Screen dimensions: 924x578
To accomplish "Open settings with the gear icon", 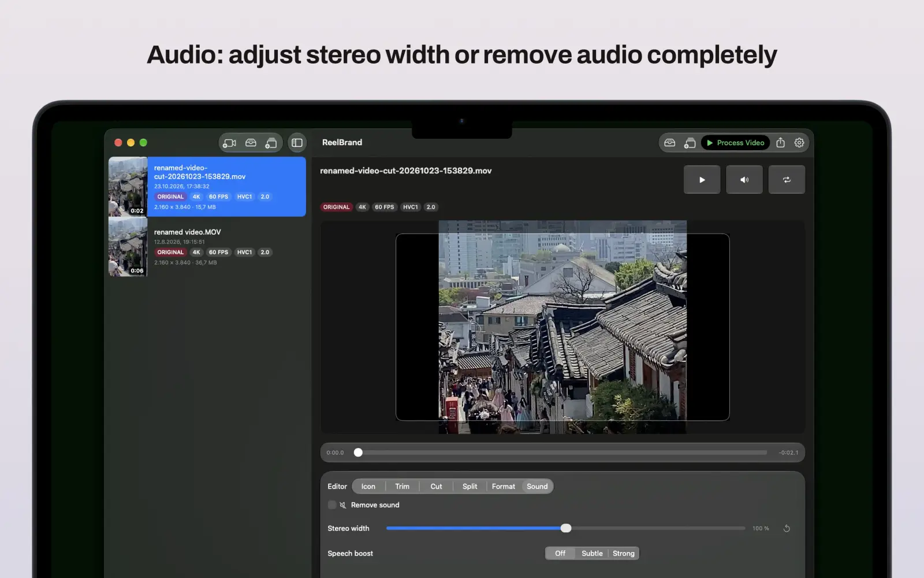I will pos(799,143).
